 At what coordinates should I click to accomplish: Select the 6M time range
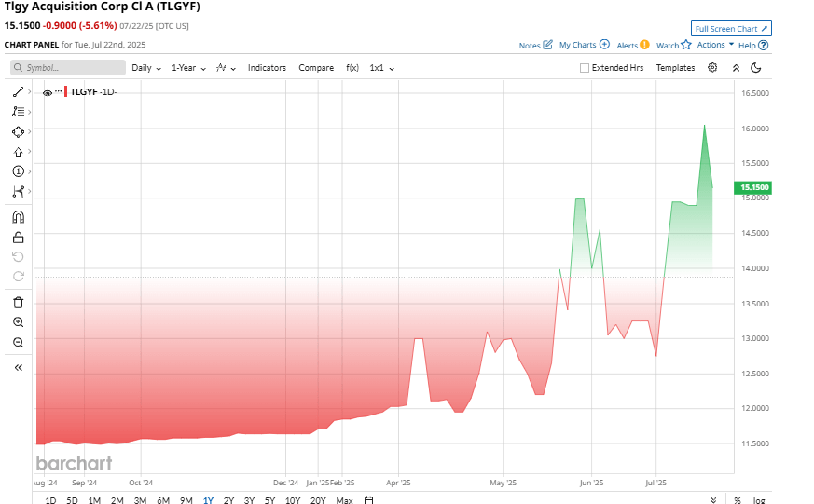pos(163,500)
